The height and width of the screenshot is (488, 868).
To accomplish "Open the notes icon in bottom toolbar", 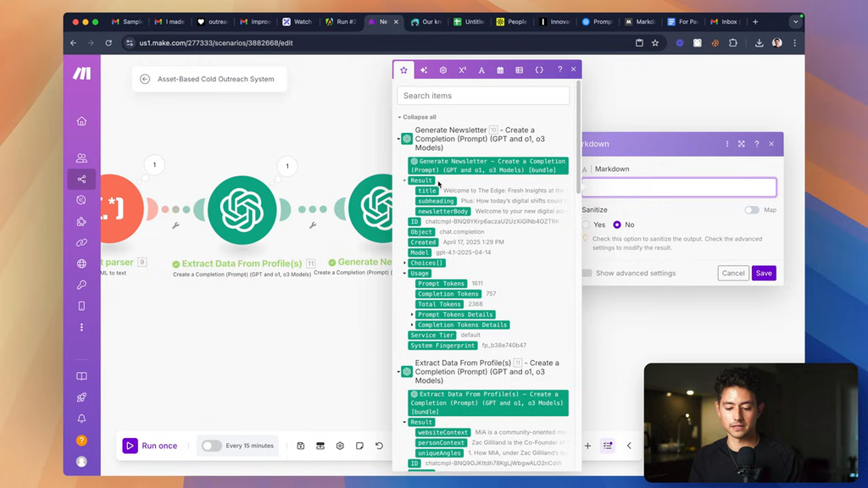I will coord(359,446).
